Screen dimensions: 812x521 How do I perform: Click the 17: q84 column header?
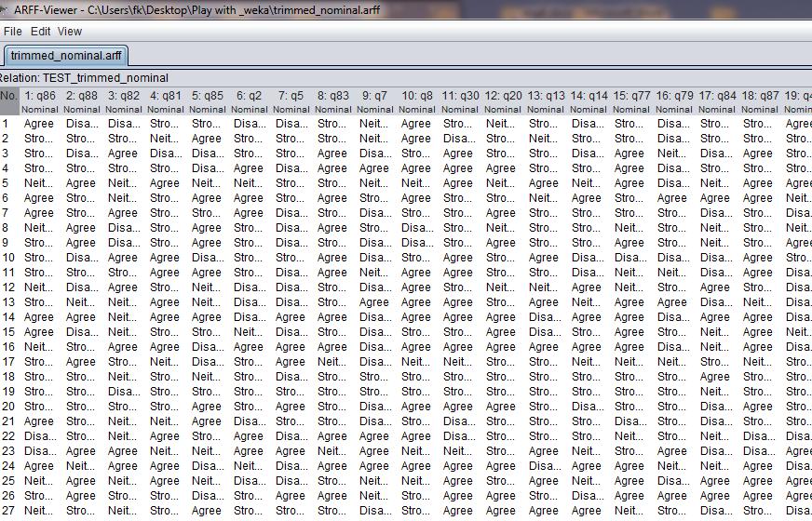point(717,101)
